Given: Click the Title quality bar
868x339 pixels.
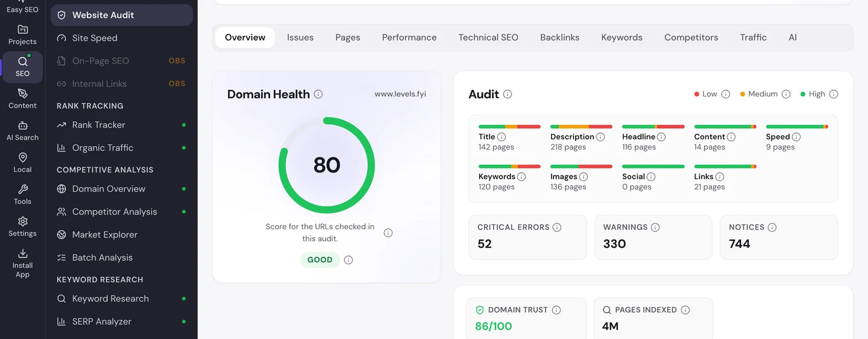Looking at the screenshot, I should pos(509,127).
